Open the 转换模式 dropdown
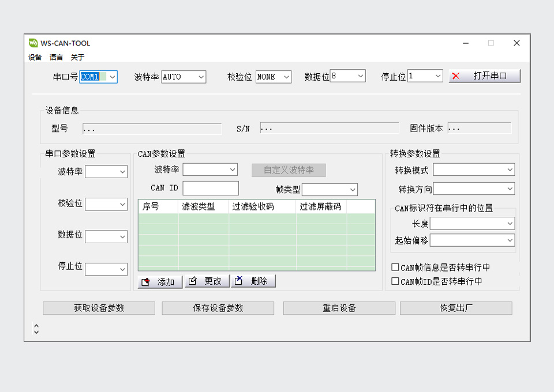Screen dimensions: 554x392 [474, 169]
